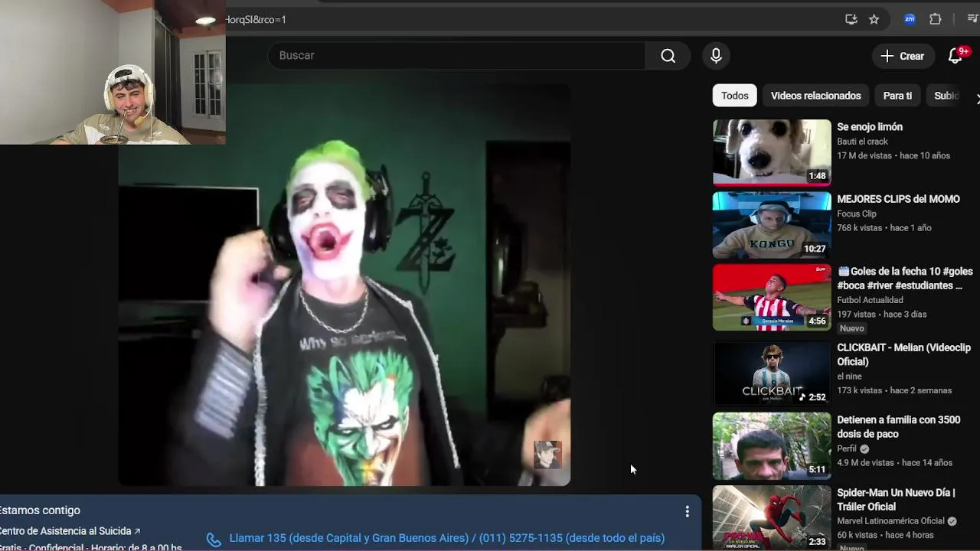The height and width of the screenshot is (551, 980).
Task: Click into the Buscar search field
Action: 457,56
